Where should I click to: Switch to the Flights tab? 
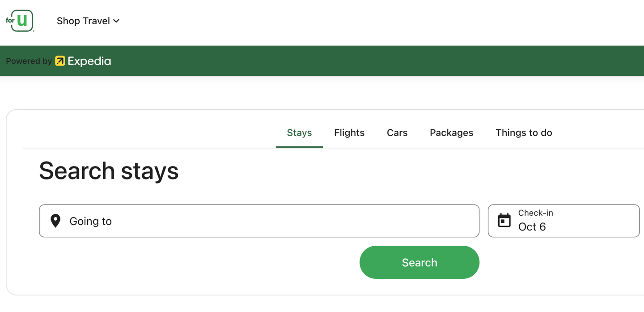(x=349, y=132)
